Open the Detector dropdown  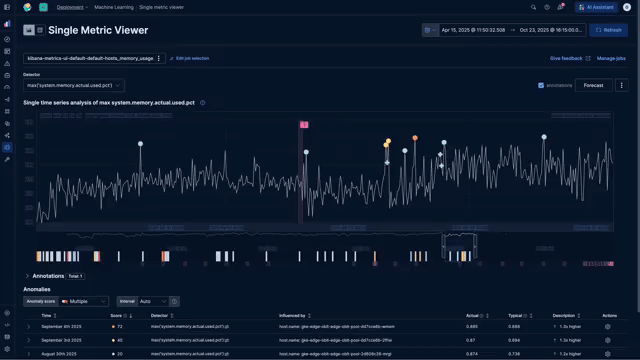point(74,85)
